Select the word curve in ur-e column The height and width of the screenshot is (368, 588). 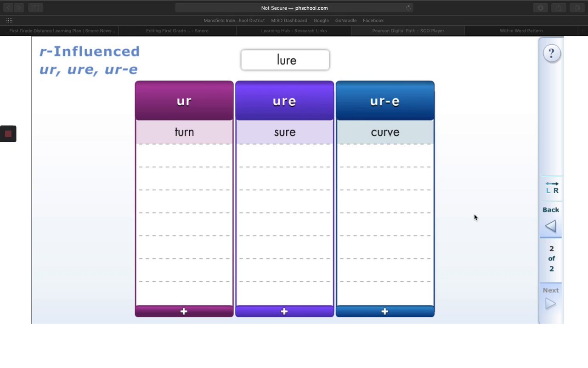(385, 132)
